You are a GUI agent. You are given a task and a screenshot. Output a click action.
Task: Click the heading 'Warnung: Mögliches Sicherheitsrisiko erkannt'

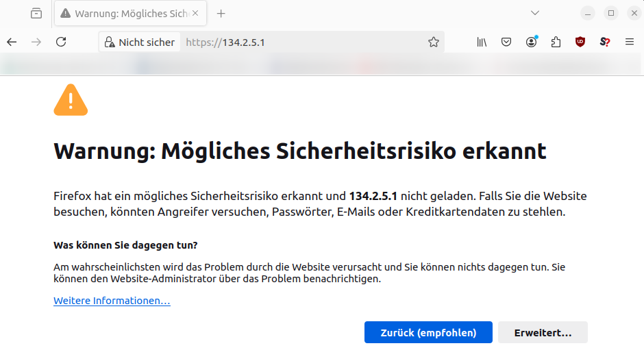[300, 151]
